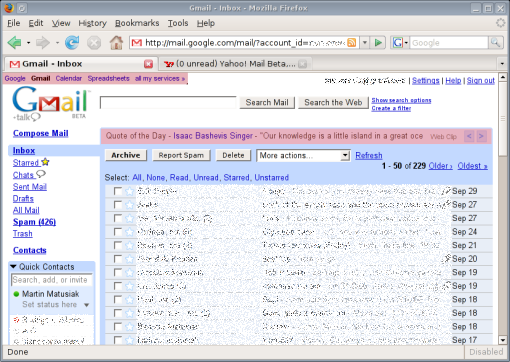Star the first Sep 27 message
Screen dimensions: 510x362
click(x=129, y=205)
